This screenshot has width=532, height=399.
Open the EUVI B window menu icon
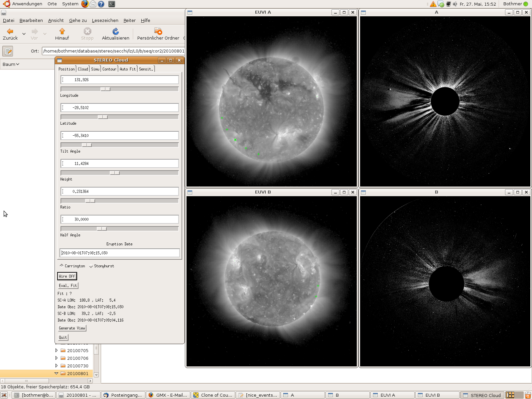click(x=190, y=192)
